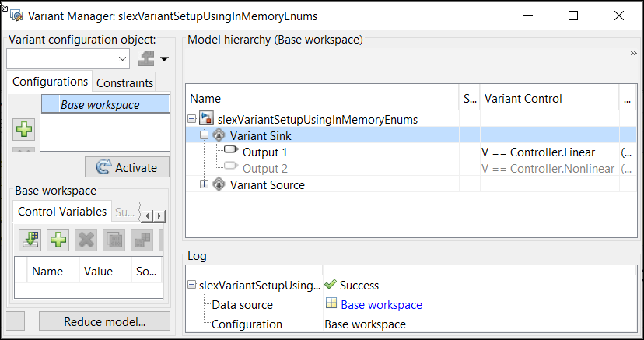The height and width of the screenshot is (340, 644).
Task: Collapse the Variant Sink tree node
Action: 205,135
